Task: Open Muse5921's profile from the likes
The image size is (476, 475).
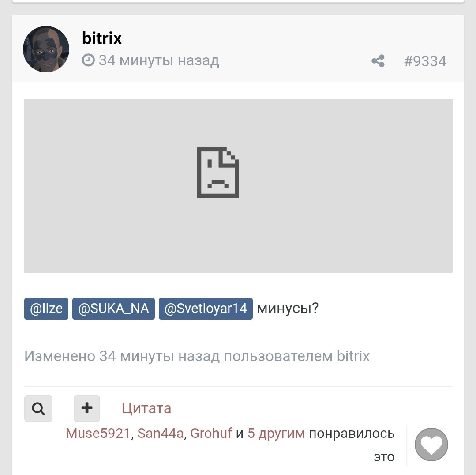Action: (x=98, y=433)
